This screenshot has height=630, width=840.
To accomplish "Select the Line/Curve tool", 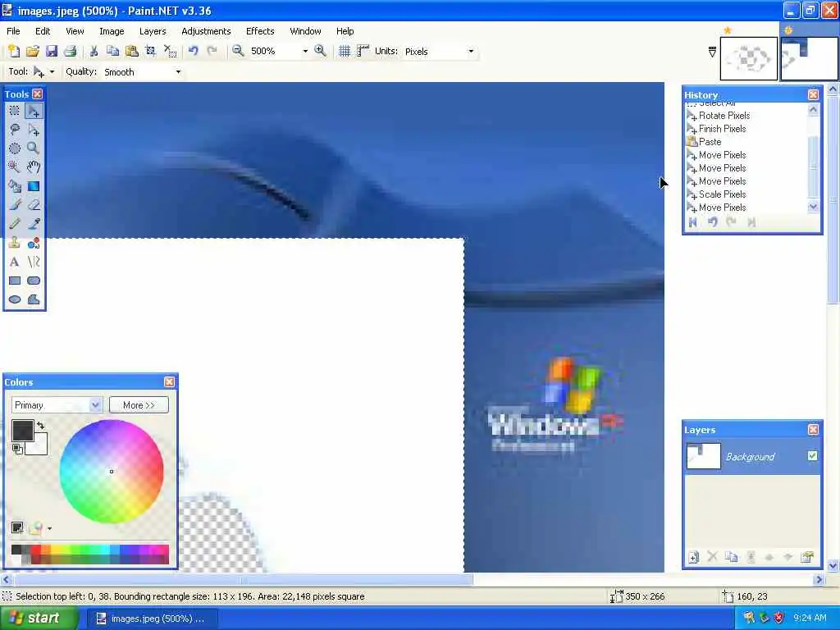I will click(33, 262).
